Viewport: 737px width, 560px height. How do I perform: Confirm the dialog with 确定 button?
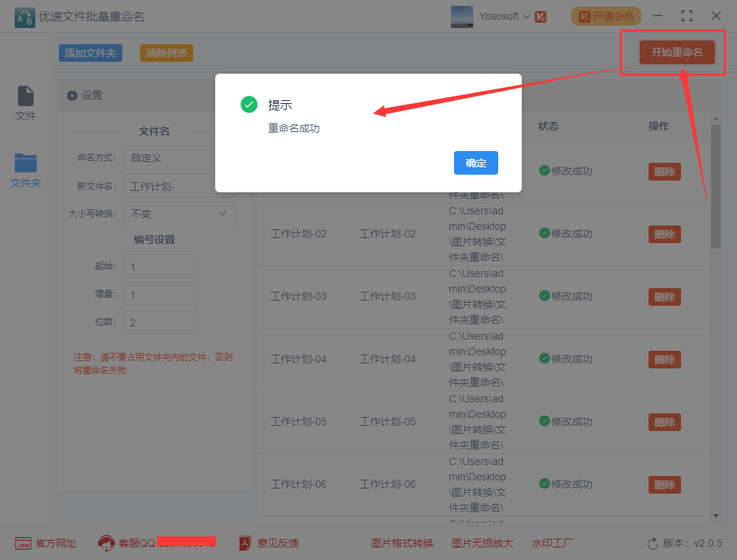(475, 163)
